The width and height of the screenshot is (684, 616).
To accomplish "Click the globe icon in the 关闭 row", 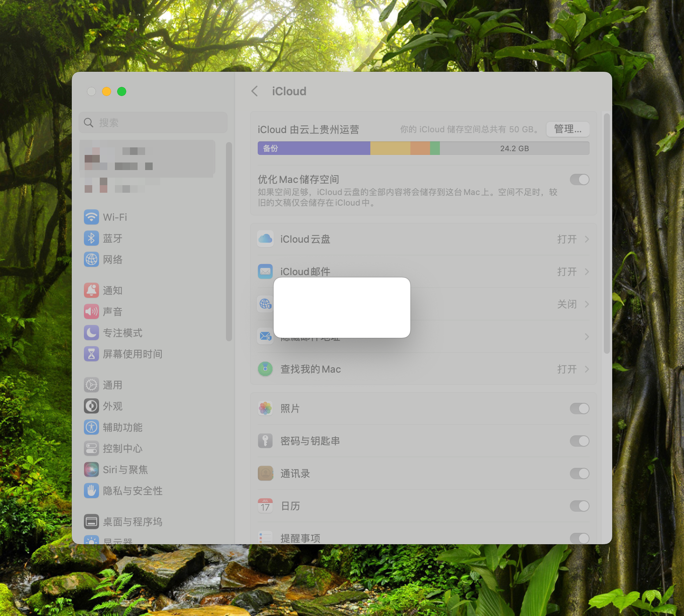I will [x=265, y=304].
